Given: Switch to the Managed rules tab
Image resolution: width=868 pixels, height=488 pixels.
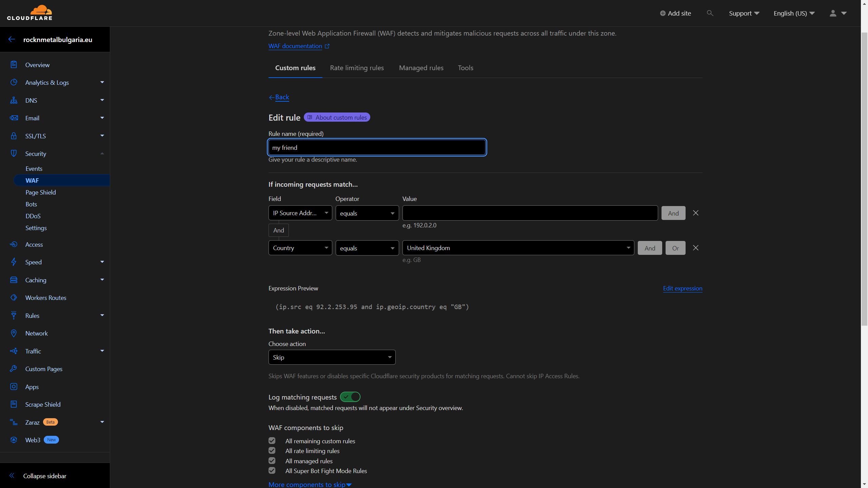Looking at the screenshot, I should (421, 68).
